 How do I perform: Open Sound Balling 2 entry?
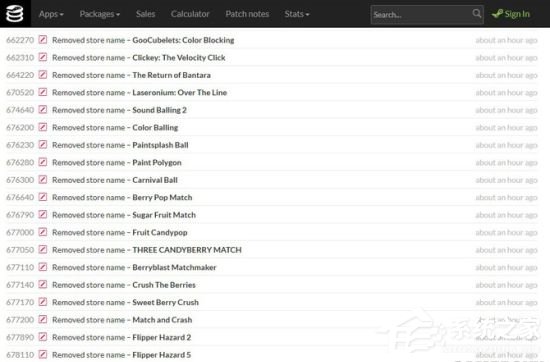(x=159, y=110)
